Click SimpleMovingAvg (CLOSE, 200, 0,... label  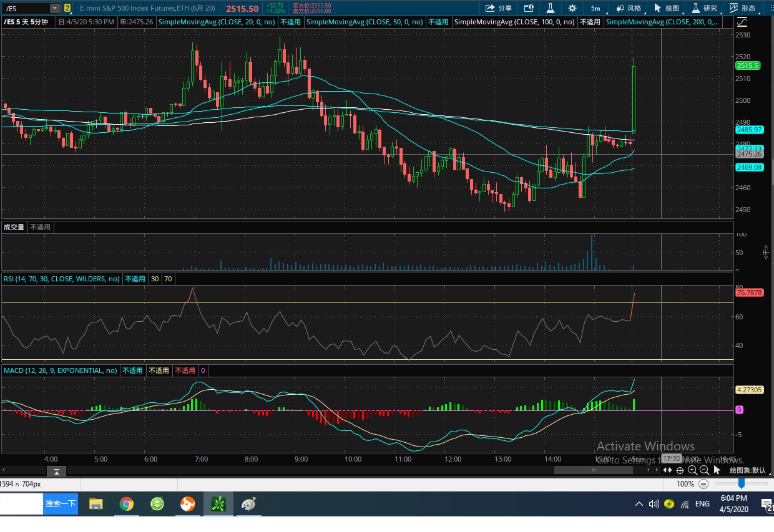click(x=662, y=22)
